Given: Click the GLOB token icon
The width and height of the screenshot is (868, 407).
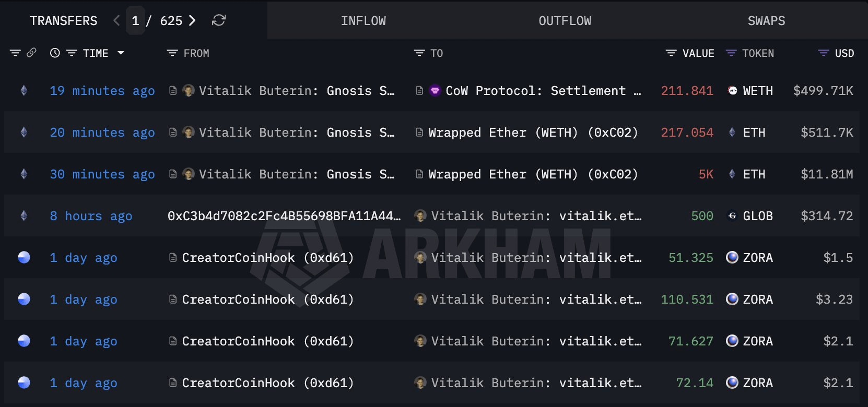Looking at the screenshot, I should pyautogui.click(x=732, y=216).
